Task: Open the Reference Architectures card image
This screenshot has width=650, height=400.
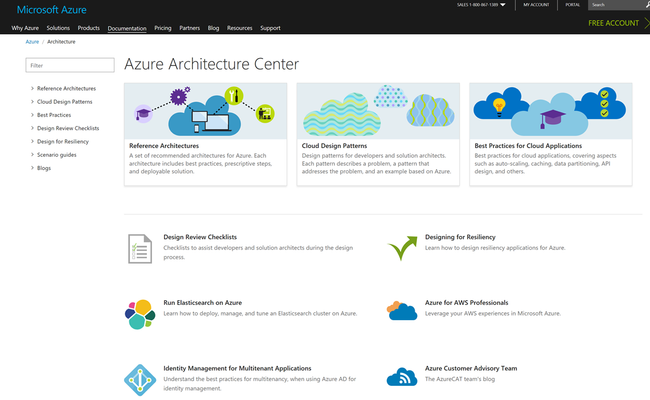Action: (206, 111)
